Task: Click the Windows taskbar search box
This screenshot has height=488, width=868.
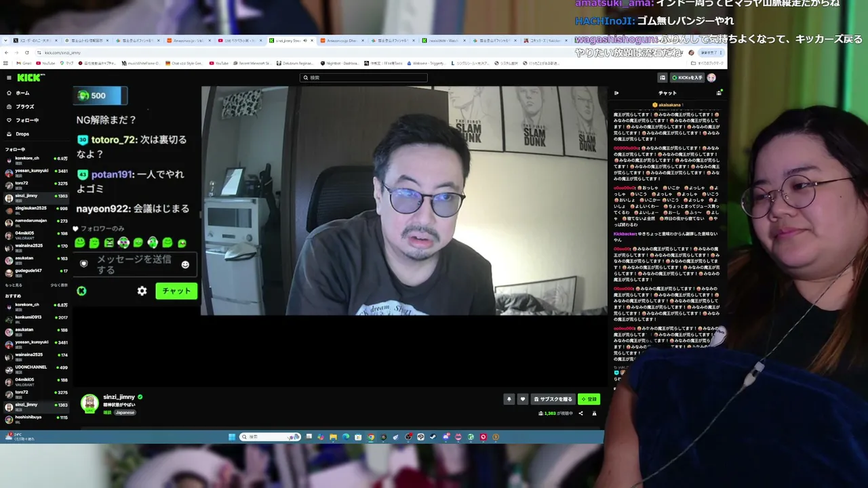Action: [270, 437]
